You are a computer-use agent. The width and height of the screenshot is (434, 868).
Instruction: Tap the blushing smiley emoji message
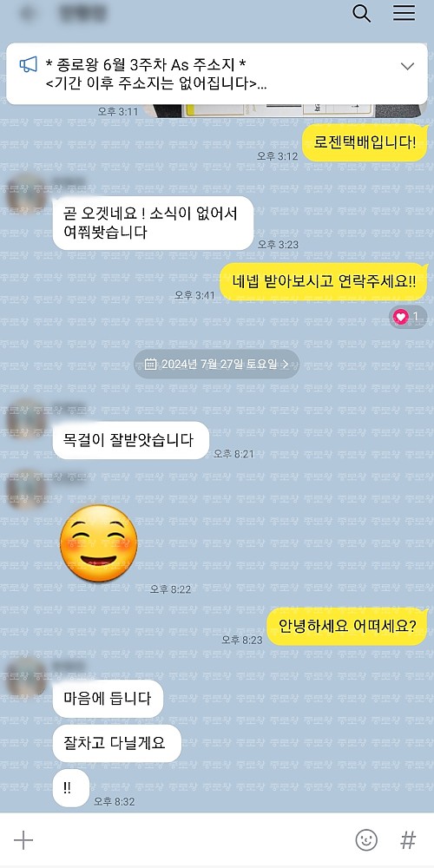[x=99, y=543]
